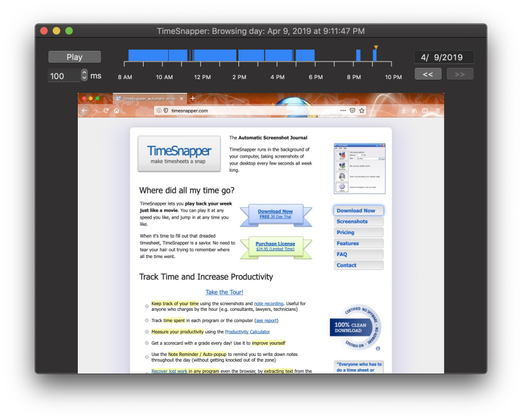Click the orange marker on the timeline
Viewport: 522px width, 420px height.
pyautogui.click(x=376, y=48)
